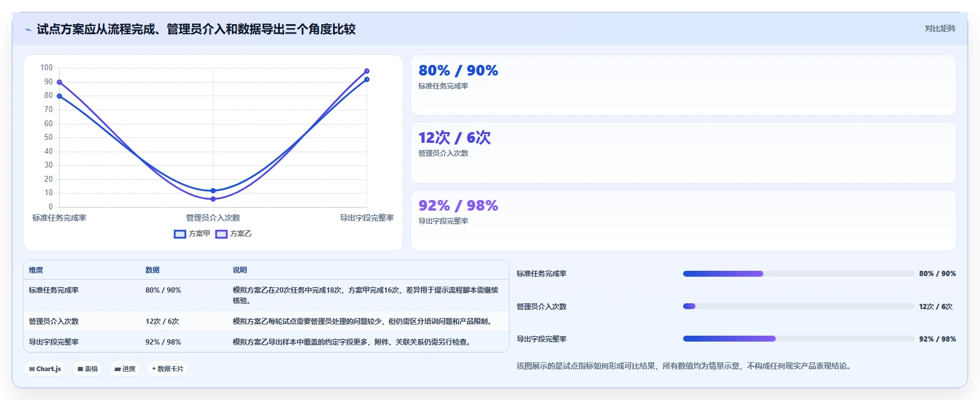Click 管理员介入次数 label beside progress bar
980x400 pixels.
pyautogui.click(x=541, y=307)
